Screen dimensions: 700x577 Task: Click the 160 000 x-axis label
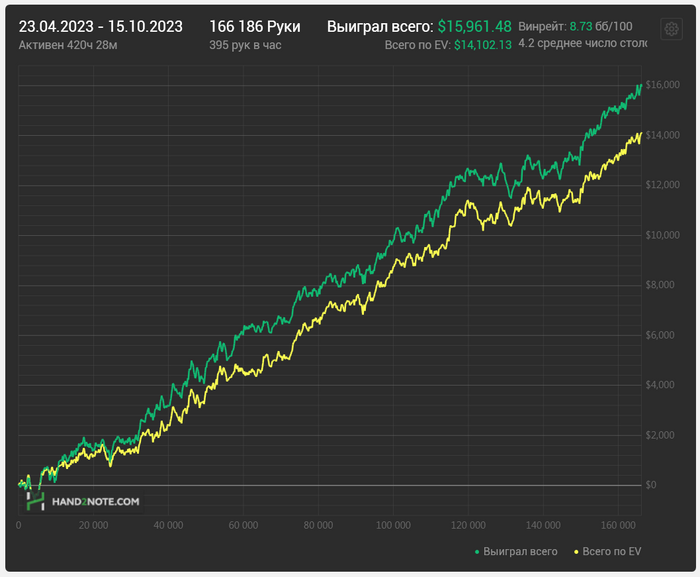618,525
